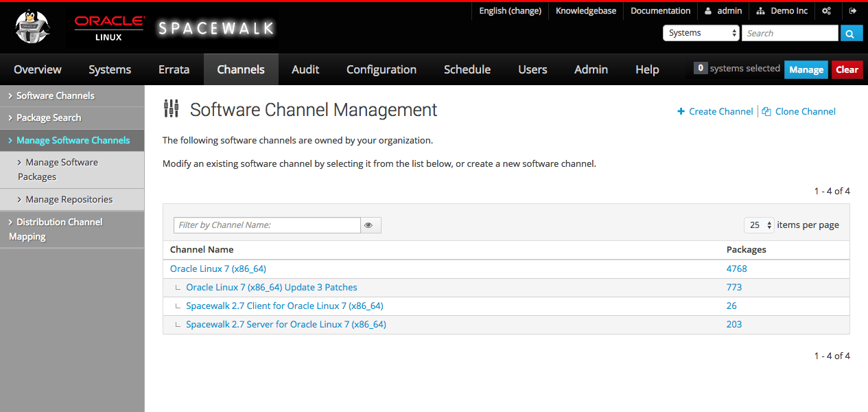This screenshot has width=868, height=412.
Task: Open the Knowledgebase link
Action: (x=586, y=11)
